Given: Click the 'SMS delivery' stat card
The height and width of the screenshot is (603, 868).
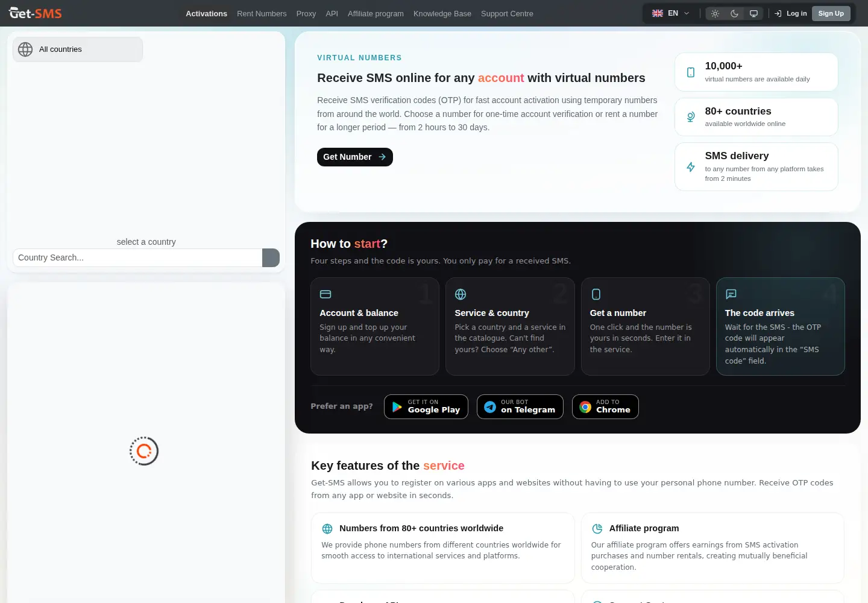Looking at the screenshot, I should point(756,166).
